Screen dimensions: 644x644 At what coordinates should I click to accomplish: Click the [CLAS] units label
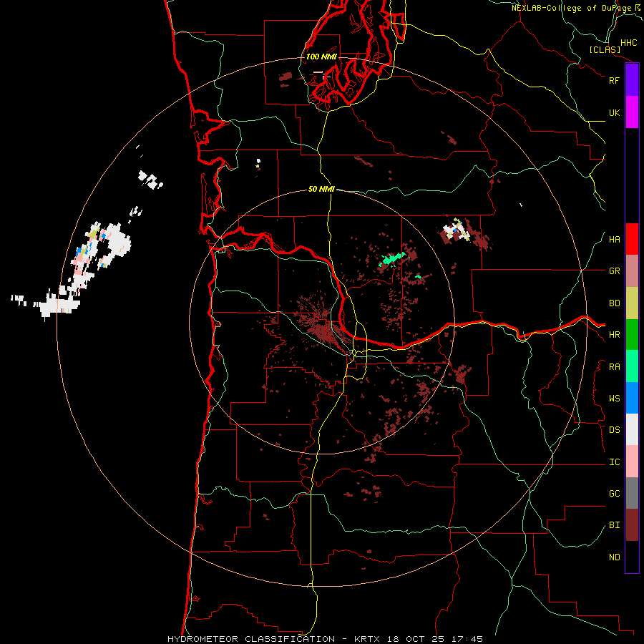tap(605, 49)
